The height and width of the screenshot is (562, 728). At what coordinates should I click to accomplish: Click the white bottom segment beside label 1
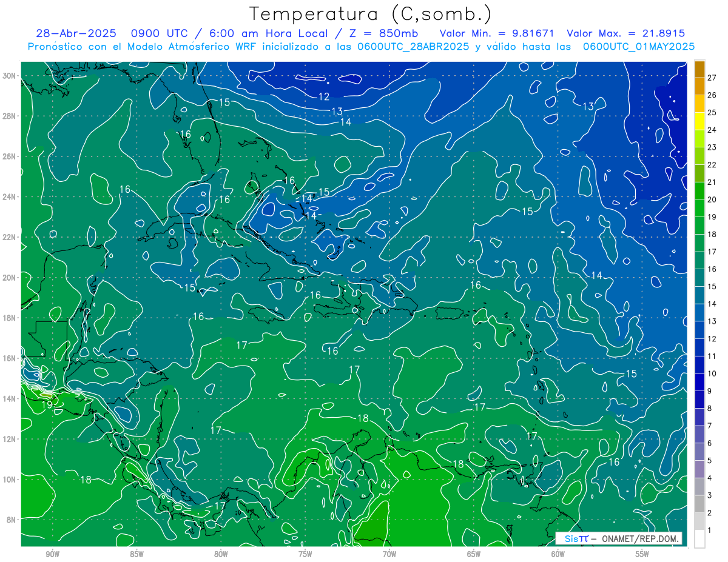click(700, 539)
